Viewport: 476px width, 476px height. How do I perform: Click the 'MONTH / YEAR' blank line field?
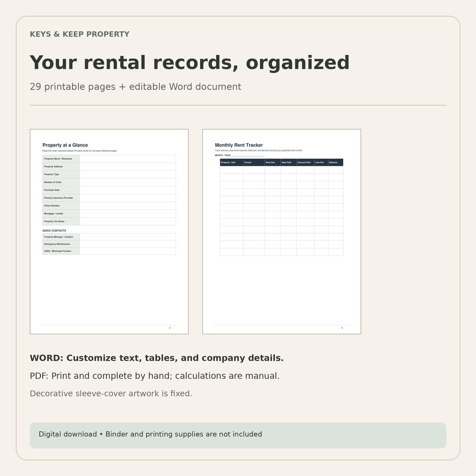coord(248,155)
